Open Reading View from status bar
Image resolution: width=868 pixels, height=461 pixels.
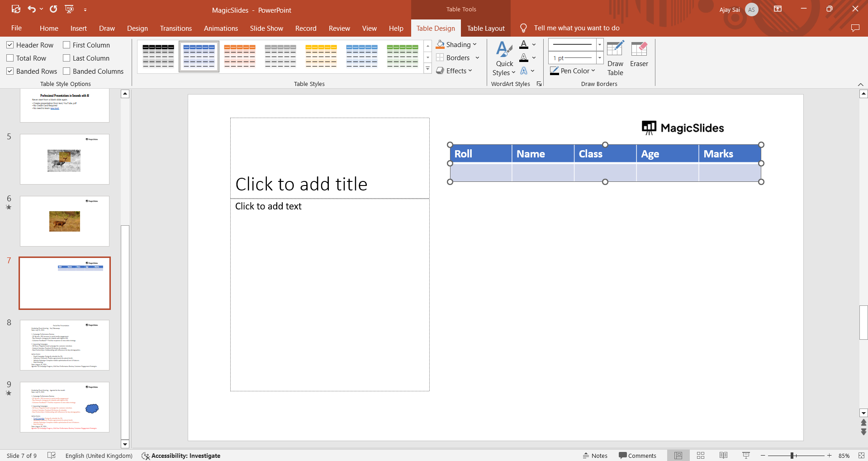pyautogui.click(x=723, y=456)
